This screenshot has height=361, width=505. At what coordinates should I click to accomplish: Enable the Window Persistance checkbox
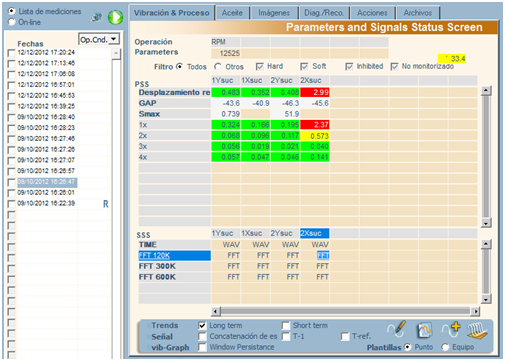[x=202, y=347]
